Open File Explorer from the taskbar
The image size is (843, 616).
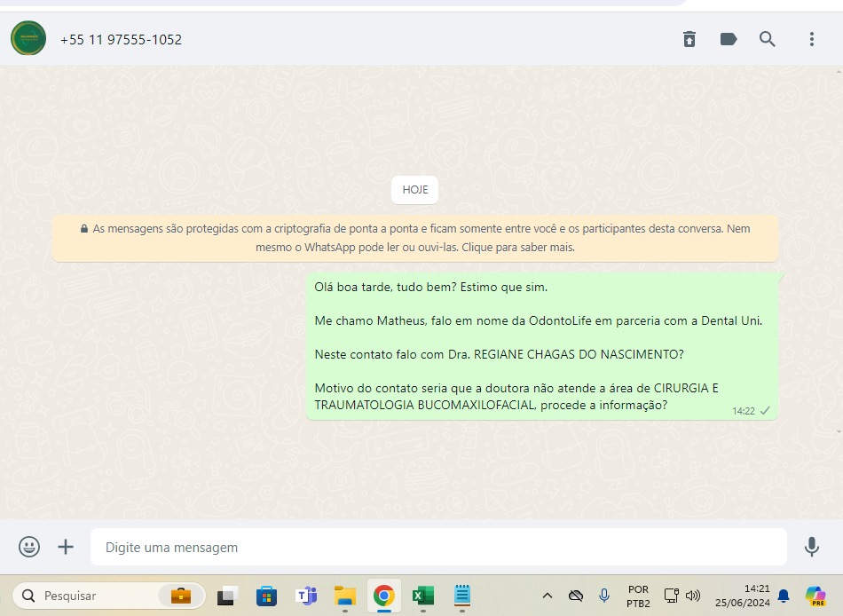(345, 596)
